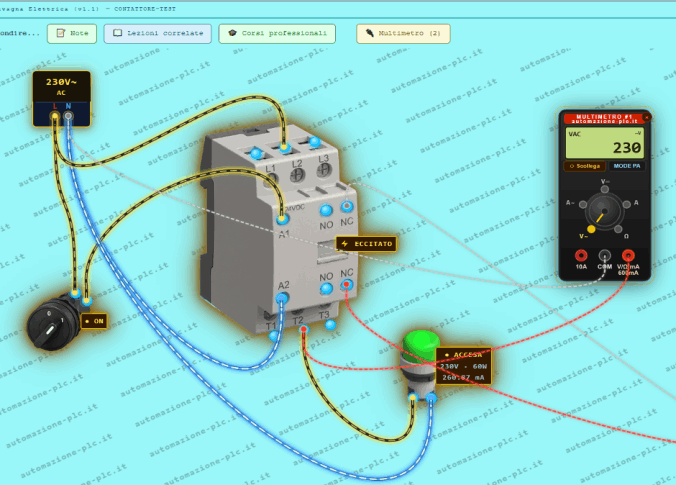Set multimeter dial to A~ position
The height and width of the screenshot is (485, 676).
[583, 204]
